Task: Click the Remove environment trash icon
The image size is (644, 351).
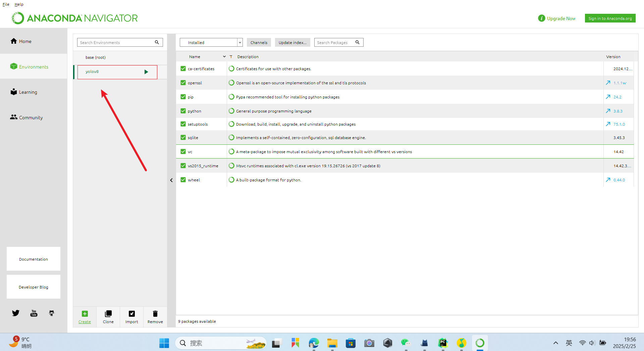Action: pyautogui.click(x=155, y=314)
